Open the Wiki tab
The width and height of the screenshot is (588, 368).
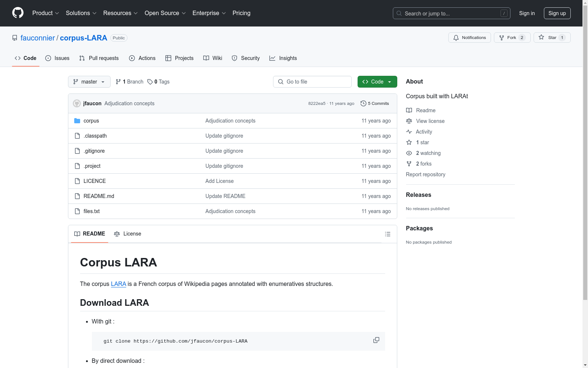(x=213, y=58)
